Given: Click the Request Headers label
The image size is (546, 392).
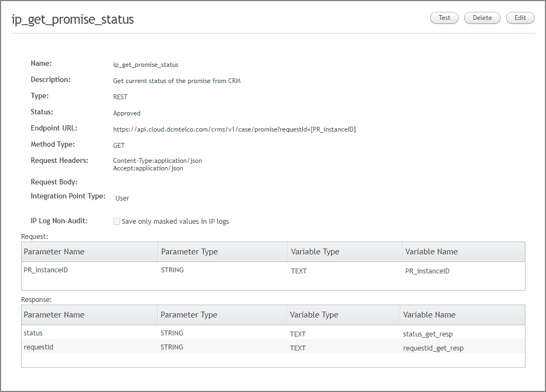Looking at the screenshot, I should [x=59, y=160].
